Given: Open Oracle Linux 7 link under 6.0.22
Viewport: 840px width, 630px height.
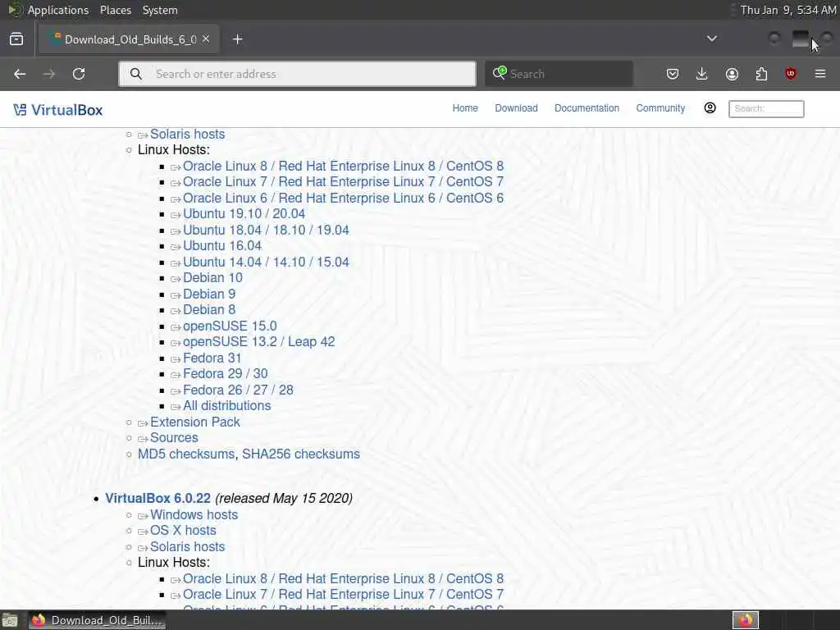Looking at the screenshot, I should 343,595.
